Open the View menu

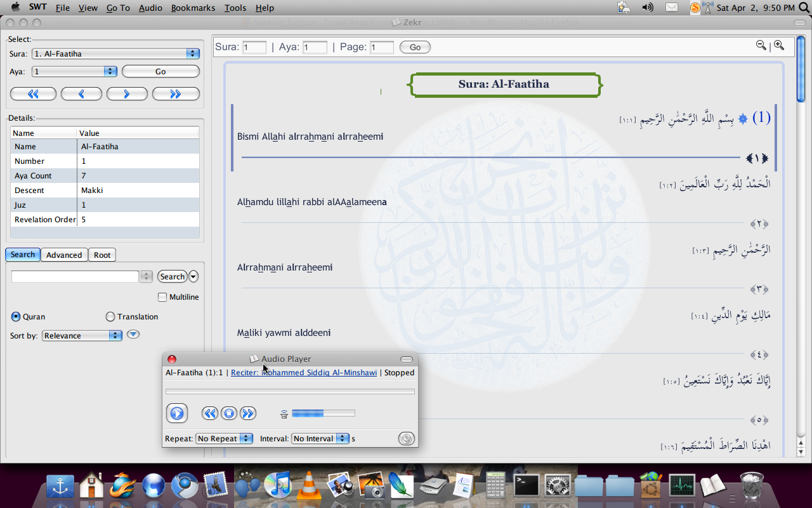coord(88,8)
